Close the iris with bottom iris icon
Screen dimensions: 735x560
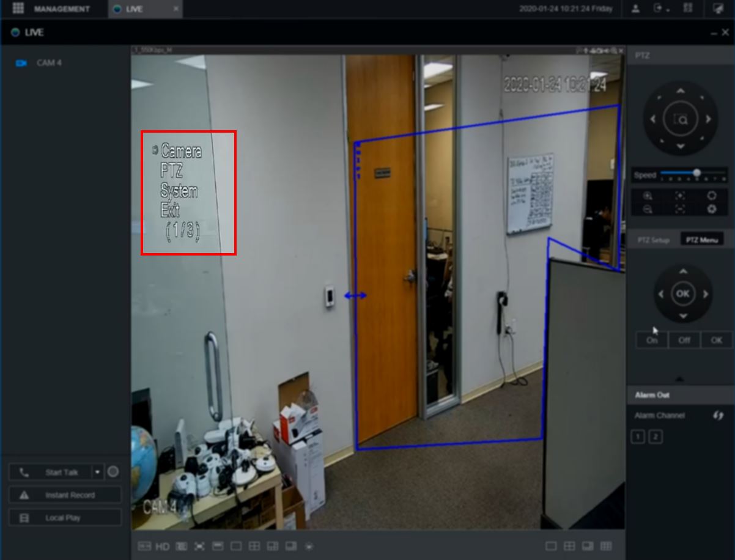(712, 209)
